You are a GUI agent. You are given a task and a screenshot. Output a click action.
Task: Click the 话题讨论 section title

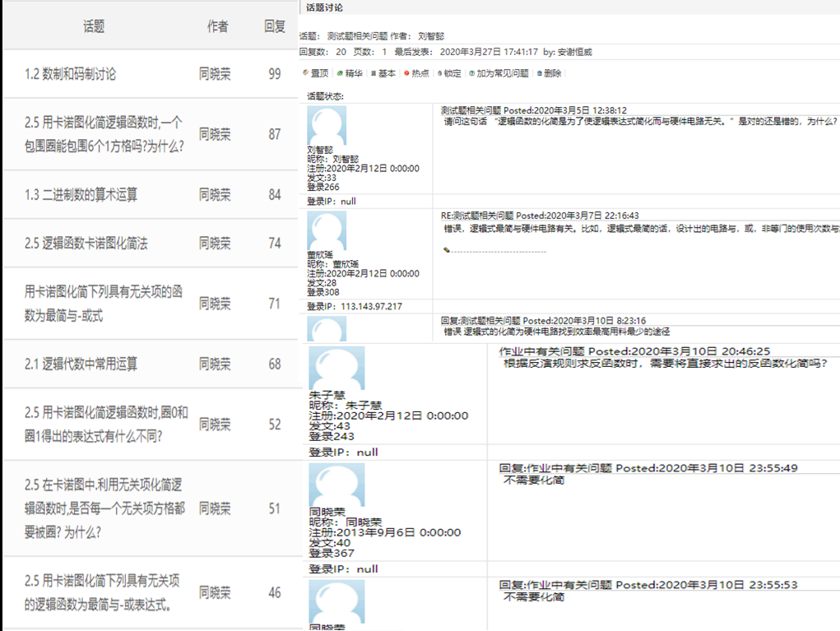pos(327,7)
